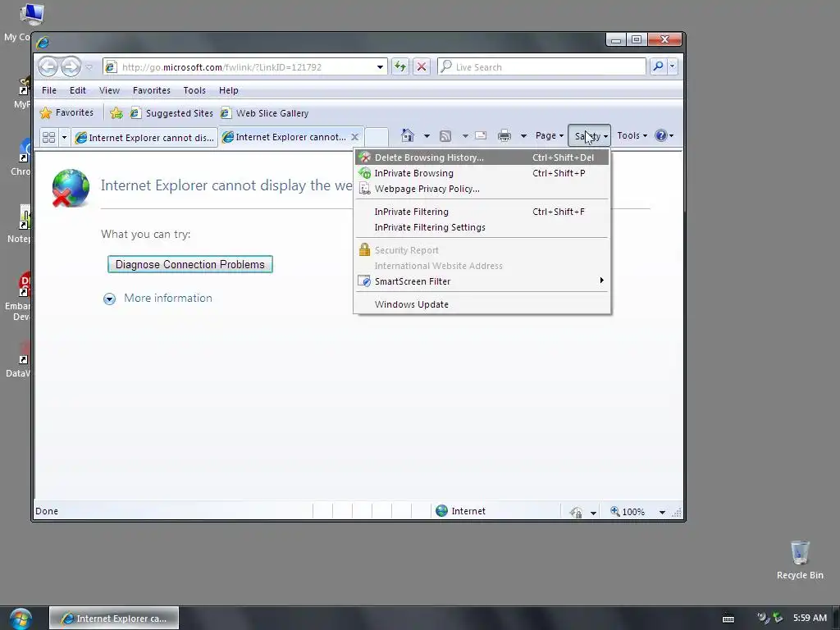
Task: Open the Web Slice Gallery link
Action: pyautogui.click(x=265, y=113)
